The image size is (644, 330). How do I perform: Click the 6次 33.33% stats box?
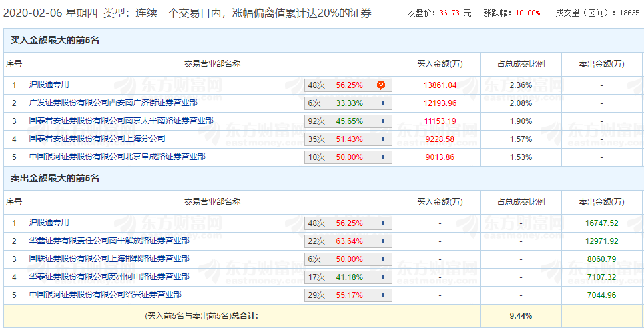[348, 103]
